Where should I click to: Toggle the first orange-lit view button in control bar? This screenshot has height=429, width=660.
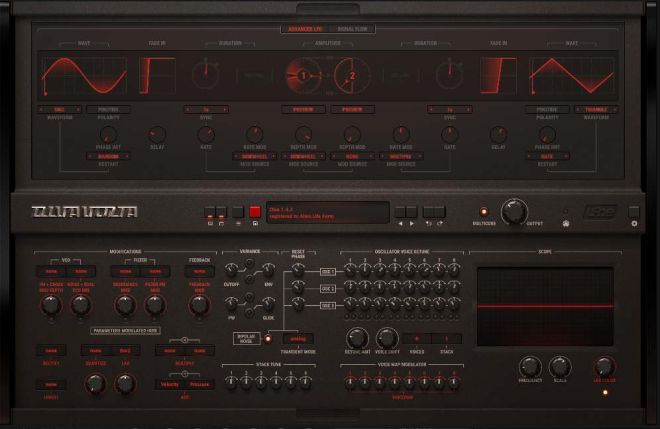click(x=209, y=212)
